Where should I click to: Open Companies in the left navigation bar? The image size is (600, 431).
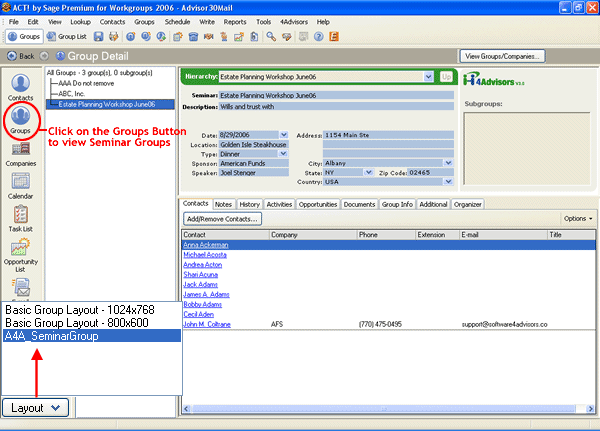coord(21,154)
